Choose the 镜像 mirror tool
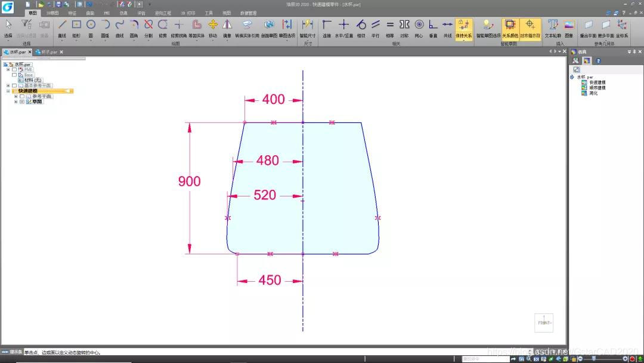 (227, 29)
